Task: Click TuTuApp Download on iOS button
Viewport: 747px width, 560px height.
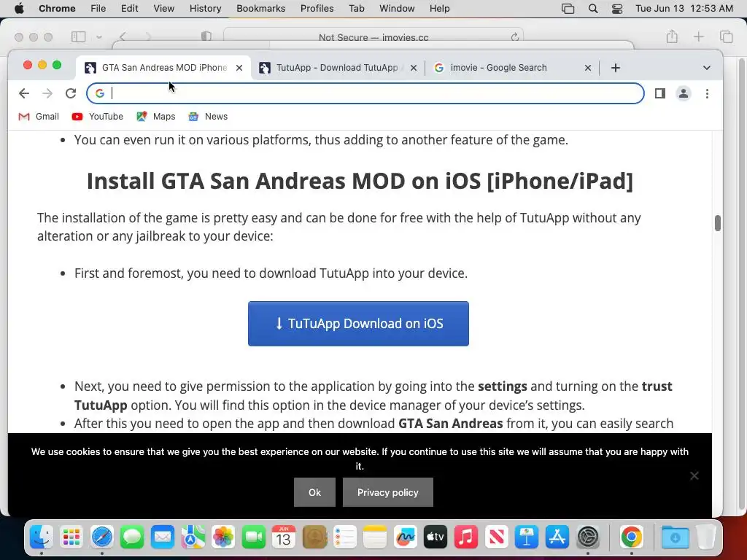Action: pyautogui.click(x=358, y=324)
